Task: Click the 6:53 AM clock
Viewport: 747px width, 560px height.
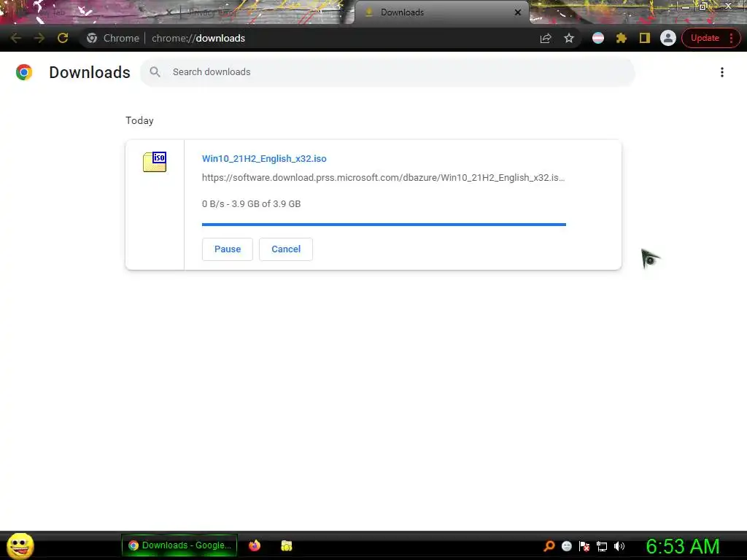Action: [x=683, y=546]
